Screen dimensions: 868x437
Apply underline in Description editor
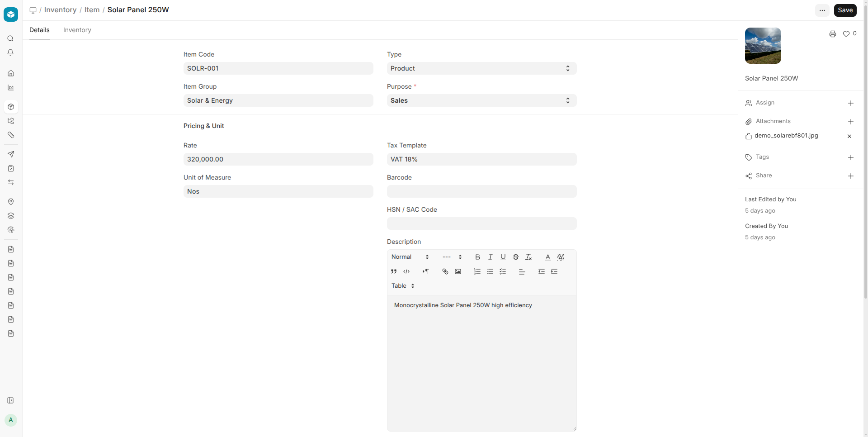point(503,257)
